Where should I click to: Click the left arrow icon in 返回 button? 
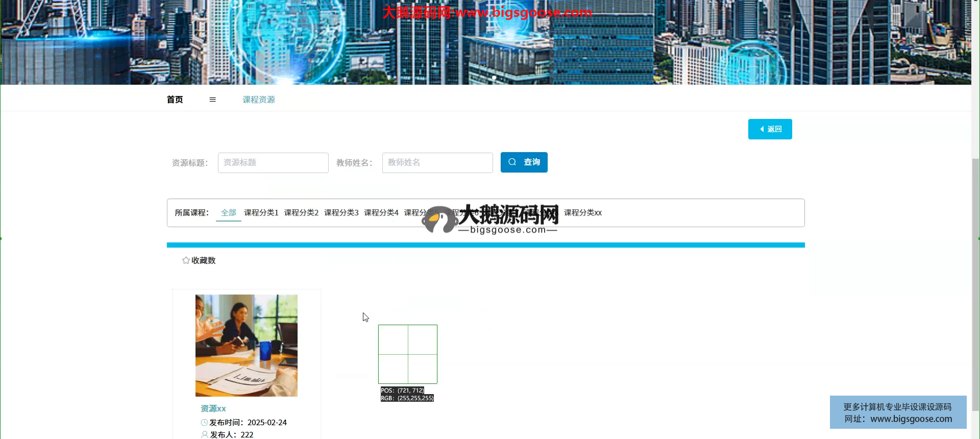pos(762,129)
